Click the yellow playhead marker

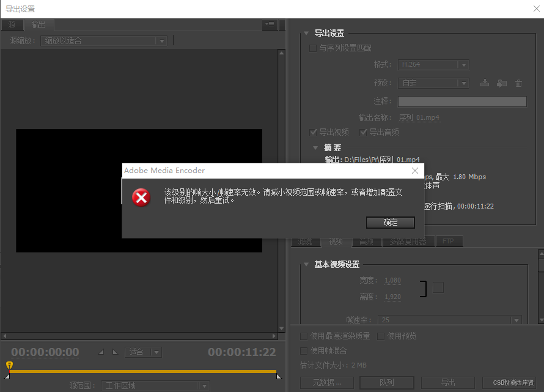(9, 365)
